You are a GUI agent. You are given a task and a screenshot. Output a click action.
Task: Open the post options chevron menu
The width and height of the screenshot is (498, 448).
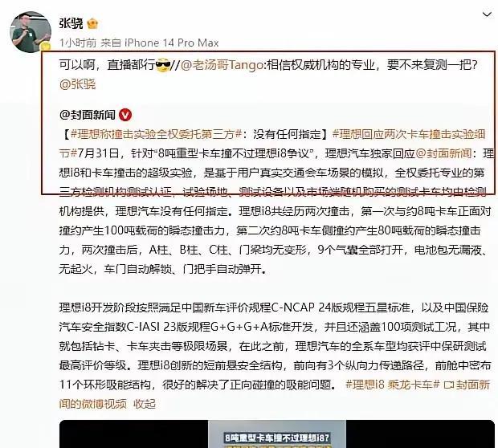(x=487, y=14)
